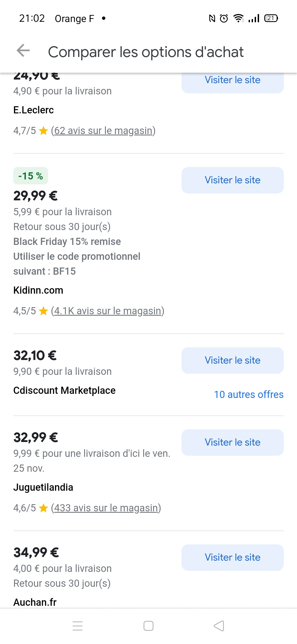Tap the battery indicator icon
The height and width of the screenshot is (644, 297).
point(271,18)
